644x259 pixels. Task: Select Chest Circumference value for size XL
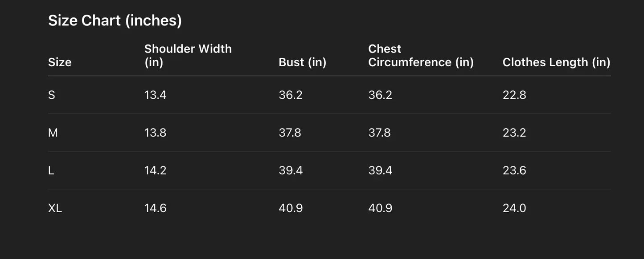click(380, 208)
